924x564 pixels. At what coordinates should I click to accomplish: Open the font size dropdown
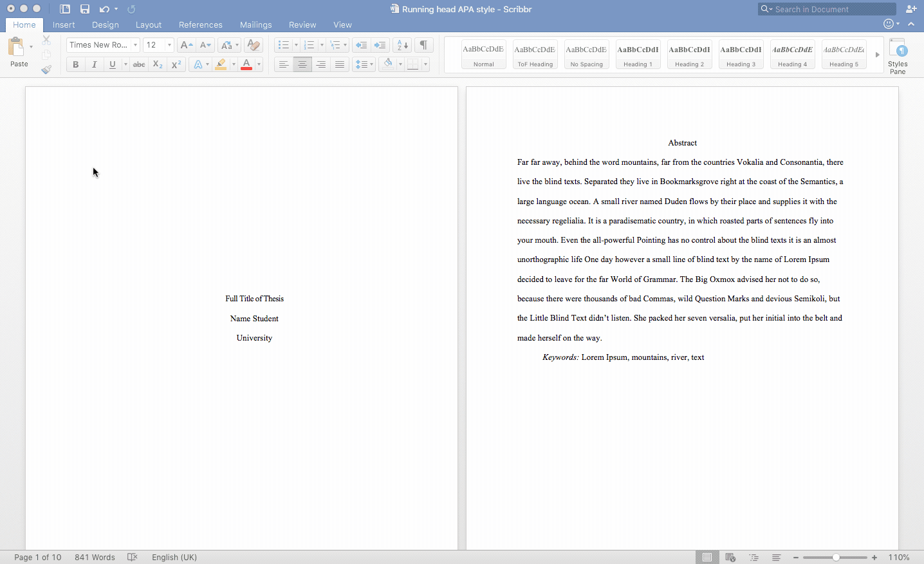coord(169,45)
